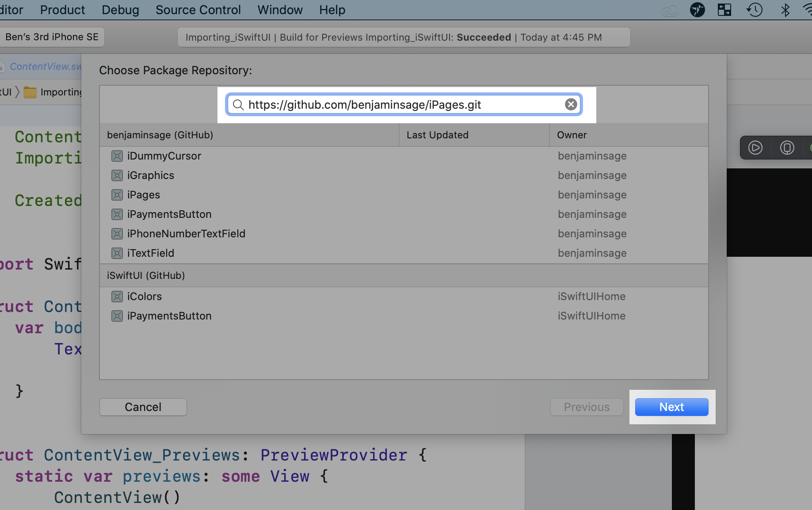Screen dimensions: 812x510
Task: Open the Source Control menu
Action: click(x=198, y=10)
